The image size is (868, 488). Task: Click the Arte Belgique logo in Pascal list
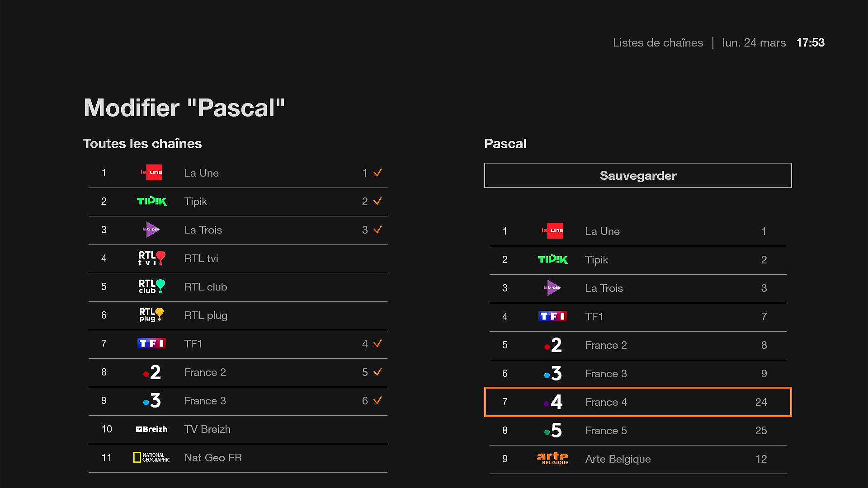(x=552, y=459)
